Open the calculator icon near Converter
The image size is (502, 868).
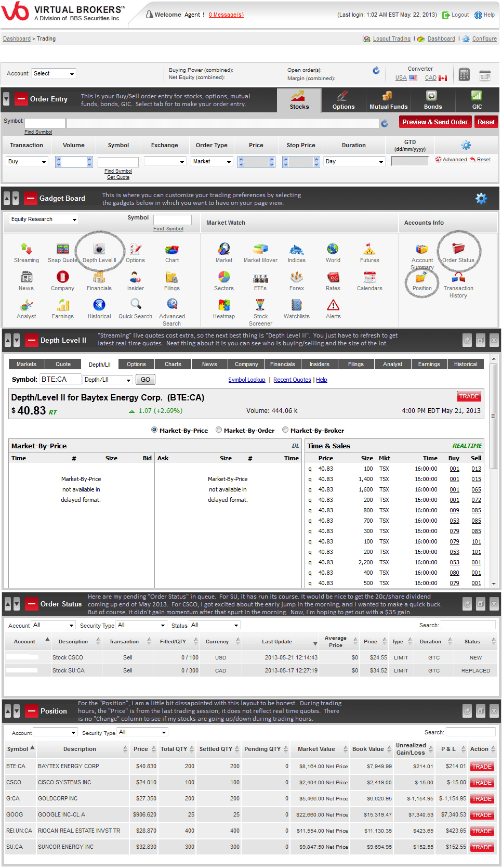[x=464, y=75]
